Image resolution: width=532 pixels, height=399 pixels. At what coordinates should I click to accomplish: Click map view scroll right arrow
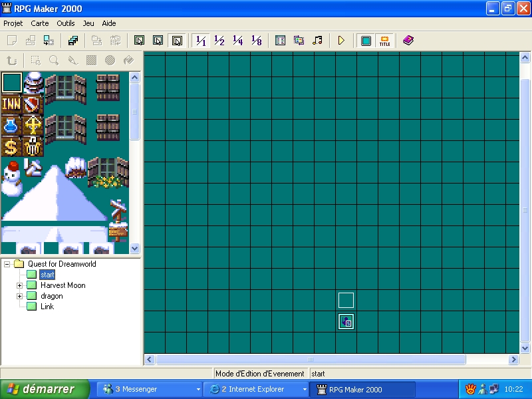click(x=513, y=359)
